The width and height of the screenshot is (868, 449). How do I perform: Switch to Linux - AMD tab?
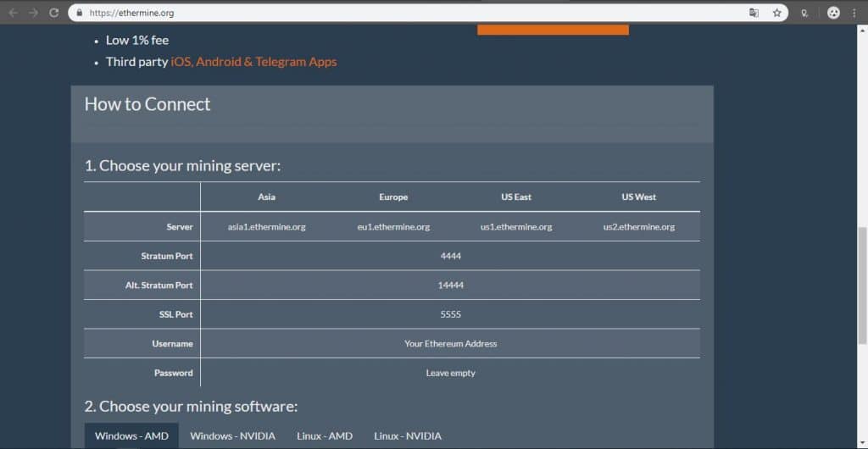pyautogui.click(x=325, y=435)
